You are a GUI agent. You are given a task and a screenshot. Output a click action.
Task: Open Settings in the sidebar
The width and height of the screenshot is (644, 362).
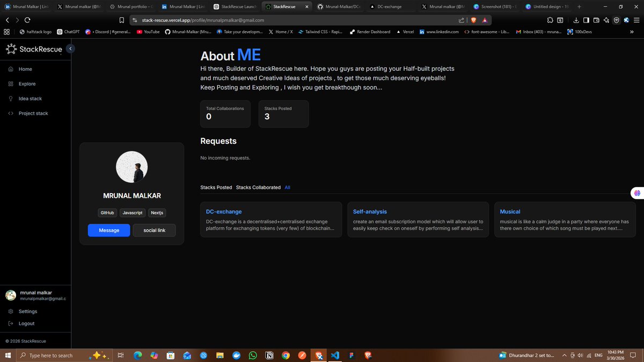coord(27,311)
